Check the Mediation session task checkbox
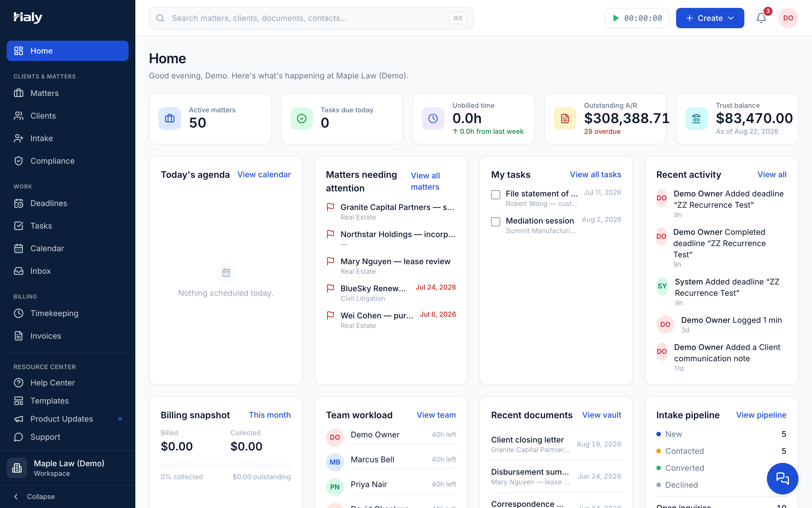 tap(496, 222)
